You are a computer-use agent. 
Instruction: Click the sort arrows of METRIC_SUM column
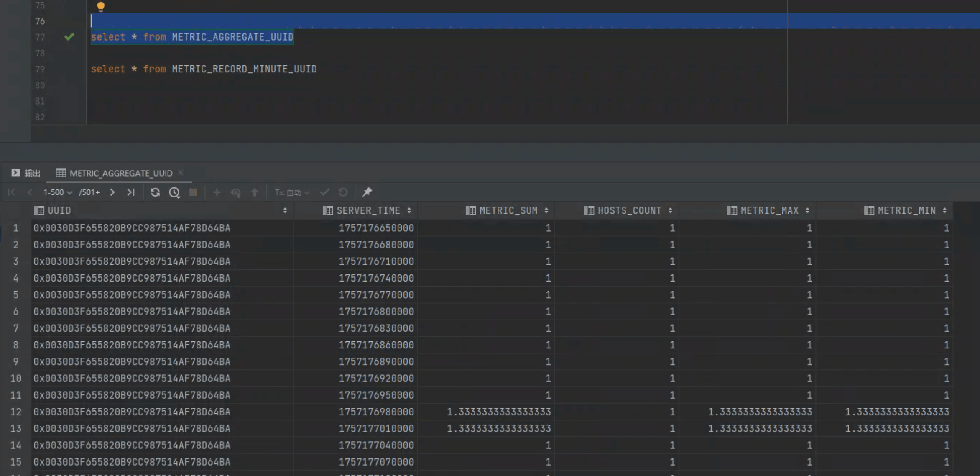(x=546, y=211)
